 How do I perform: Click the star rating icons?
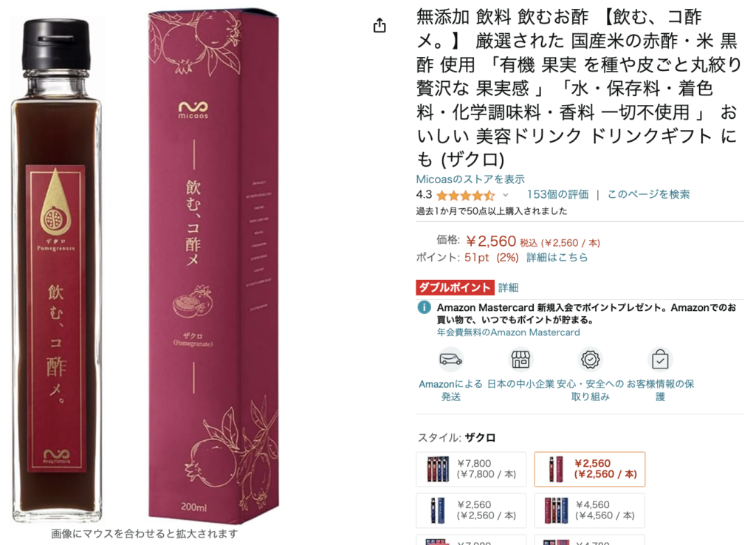(x=465, y=196)
